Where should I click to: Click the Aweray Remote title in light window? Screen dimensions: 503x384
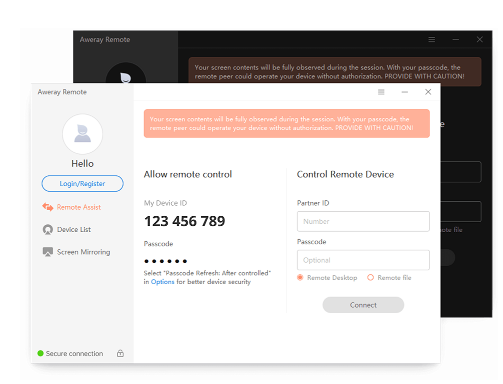62,92
